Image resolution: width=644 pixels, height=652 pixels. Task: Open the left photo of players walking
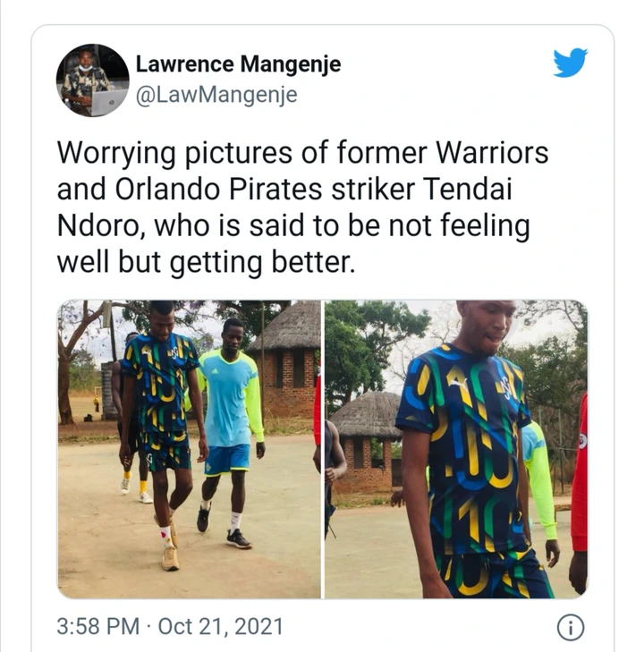pyautogui.click(x=189, y=449)
